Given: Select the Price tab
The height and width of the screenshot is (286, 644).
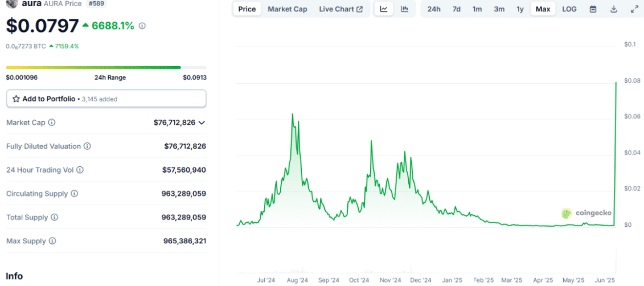Looking at the screenshot, I should tap(247, 9).
